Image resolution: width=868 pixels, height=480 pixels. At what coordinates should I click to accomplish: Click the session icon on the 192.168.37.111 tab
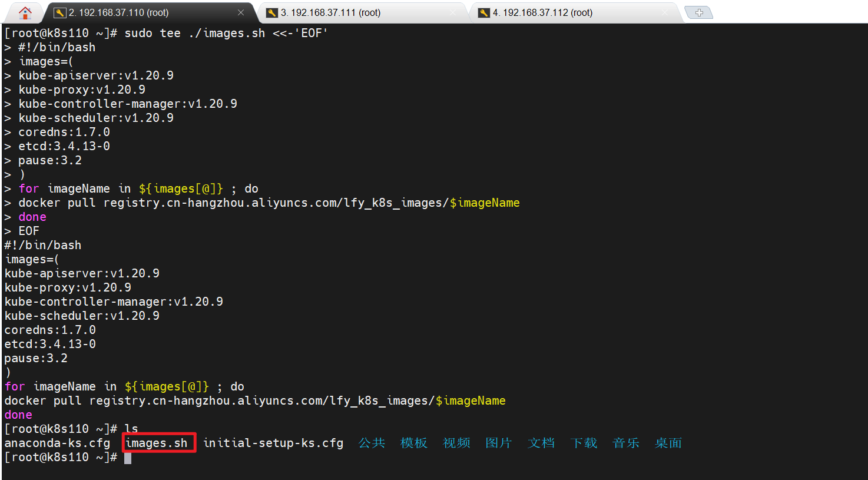[x=272, y=12]
